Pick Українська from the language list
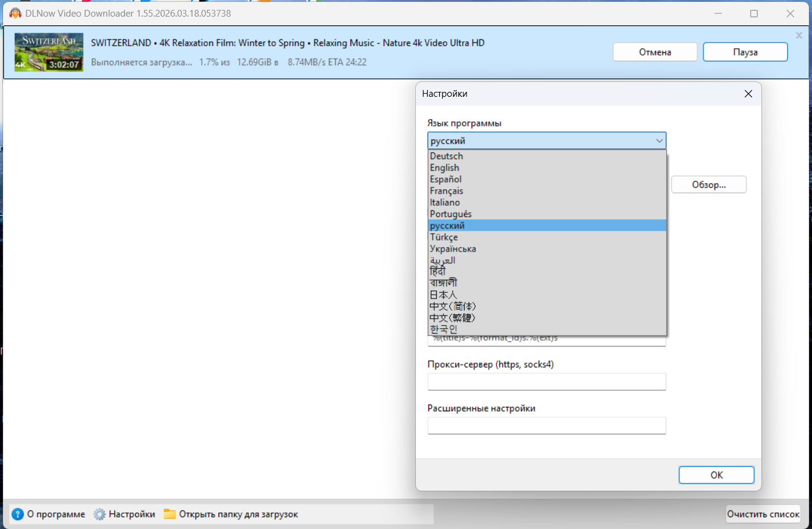Image resolution: width=812 pixels, height=529 pixels. coord(453,249)
